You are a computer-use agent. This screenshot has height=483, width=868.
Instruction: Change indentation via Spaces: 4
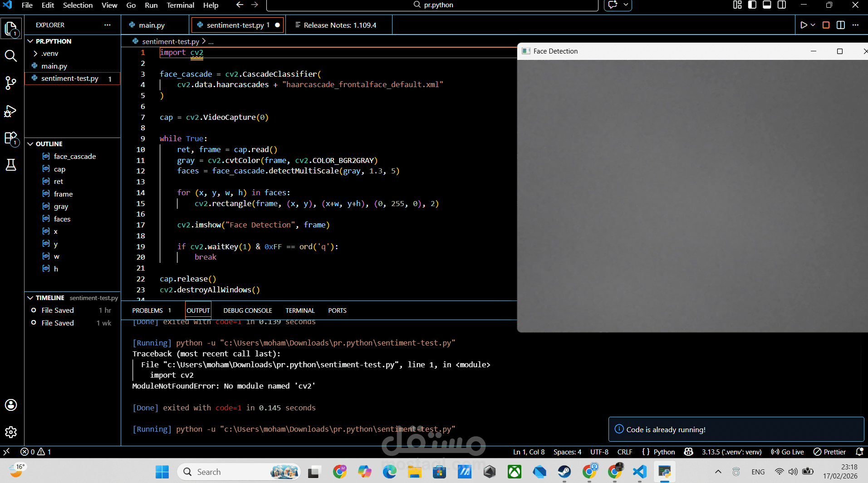point(567,452)
